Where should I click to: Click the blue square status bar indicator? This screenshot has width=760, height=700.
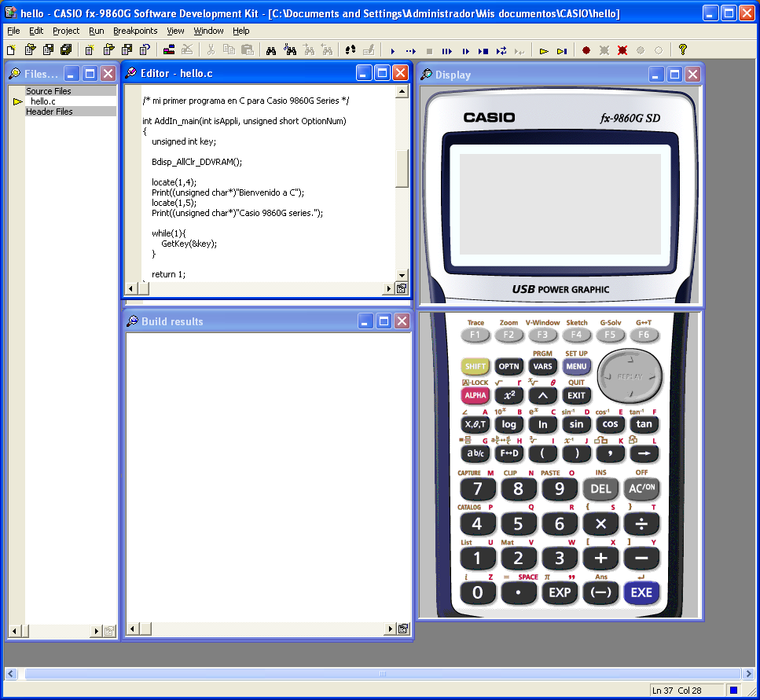[x=733, y=690]
